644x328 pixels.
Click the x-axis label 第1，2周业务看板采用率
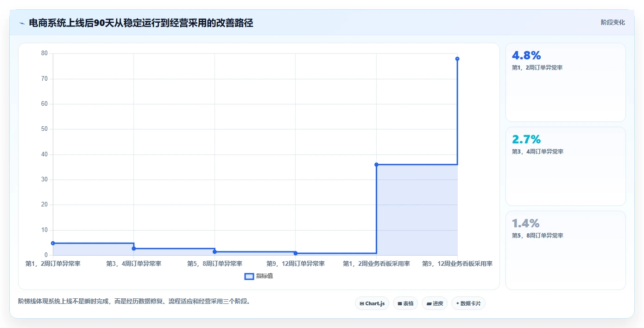[x=376, y=264]
